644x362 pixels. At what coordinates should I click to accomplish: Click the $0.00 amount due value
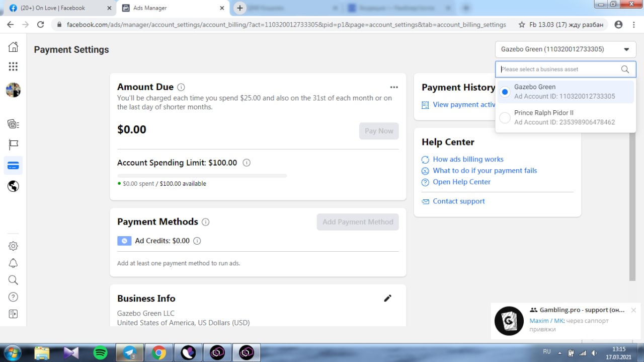tap(132, 129)
